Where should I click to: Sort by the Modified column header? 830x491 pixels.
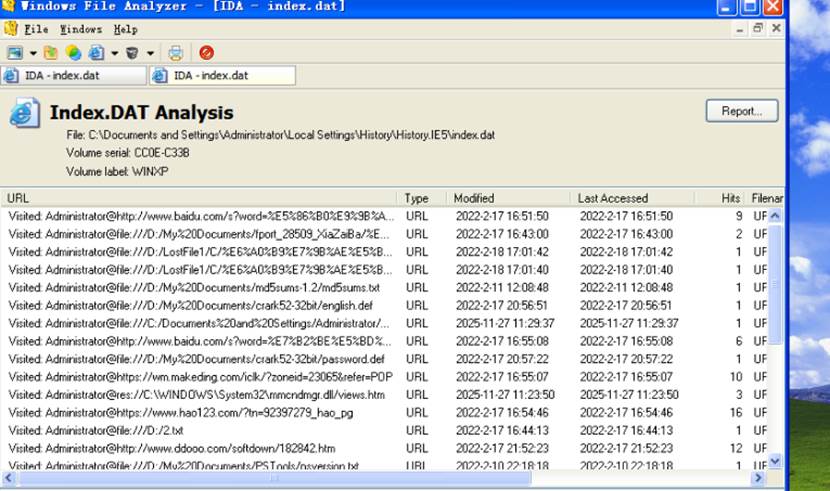(508, 198)
